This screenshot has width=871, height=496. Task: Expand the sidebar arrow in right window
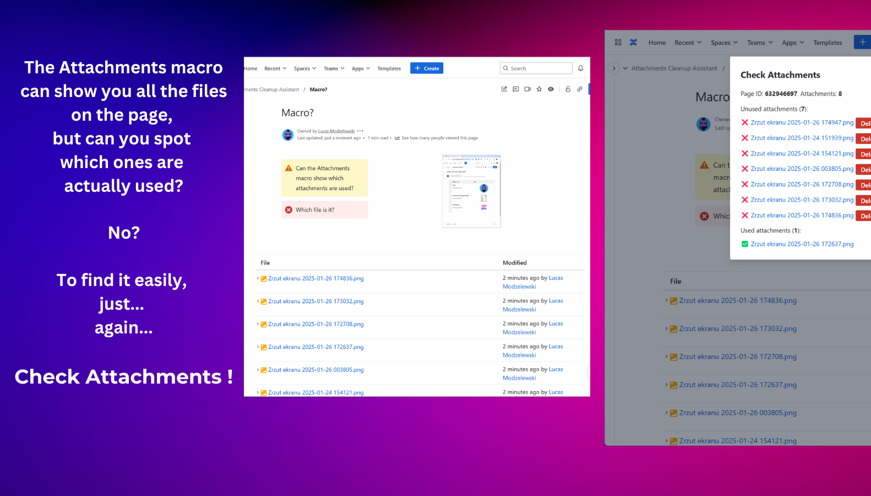pos(613,68)
